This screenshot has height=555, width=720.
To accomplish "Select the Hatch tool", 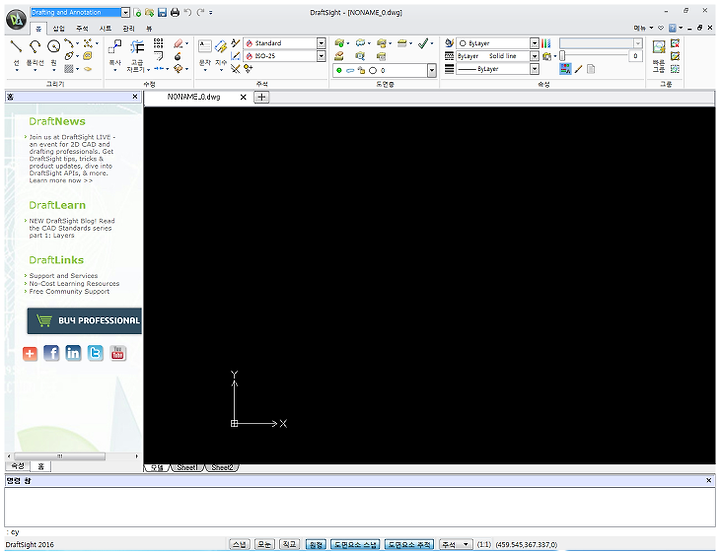I will point(69,69).
